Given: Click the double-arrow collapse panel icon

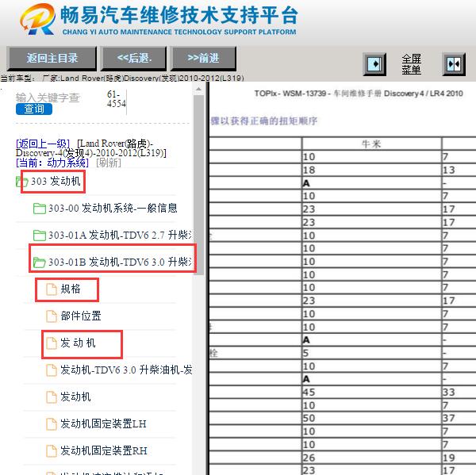Looking at the screenshot, I should 454,64.
